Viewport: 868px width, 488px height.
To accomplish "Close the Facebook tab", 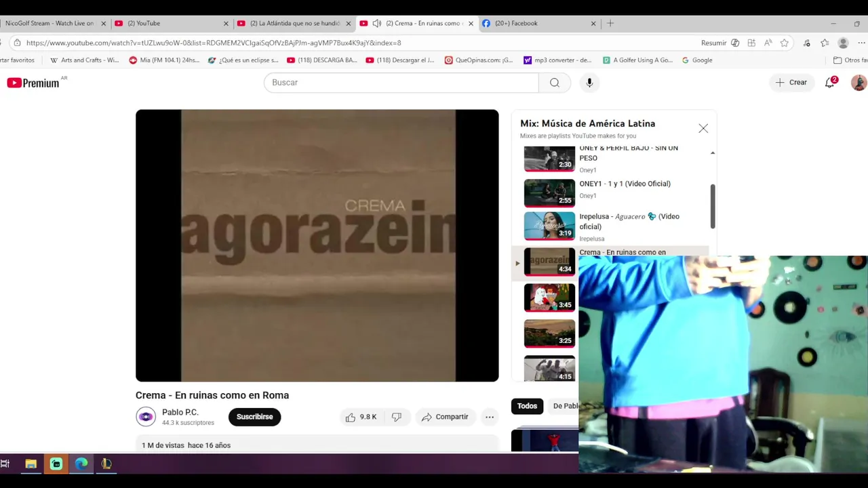I will 593,23.
